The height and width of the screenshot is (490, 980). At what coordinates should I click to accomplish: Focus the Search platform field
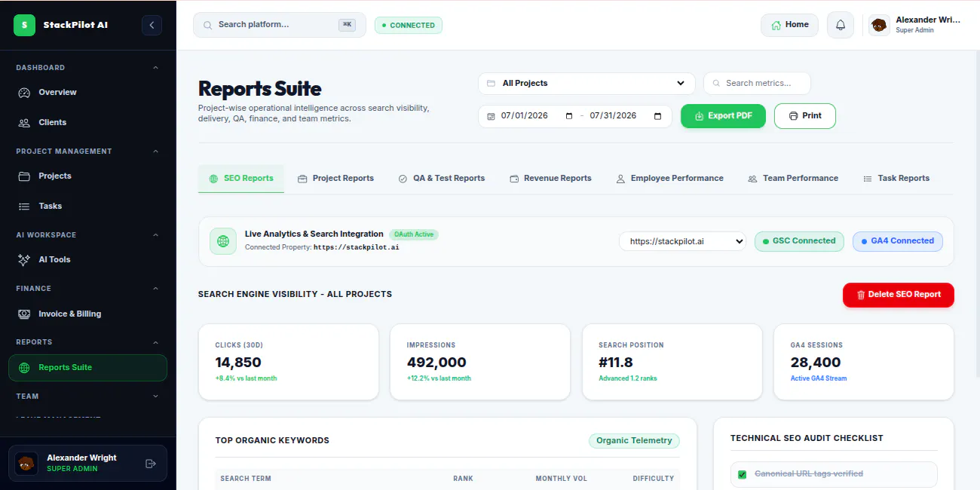[x=280, y=25]
